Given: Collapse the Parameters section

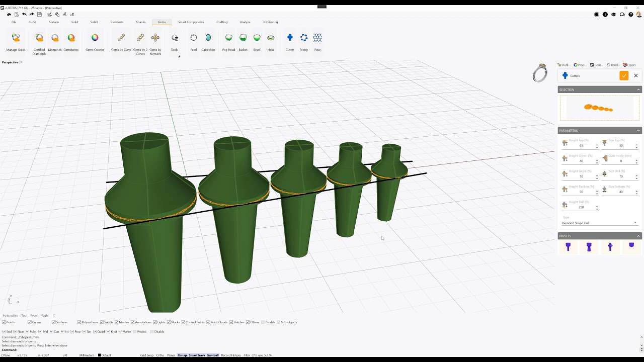Looking at the screenshot, I should click(638, 131).
